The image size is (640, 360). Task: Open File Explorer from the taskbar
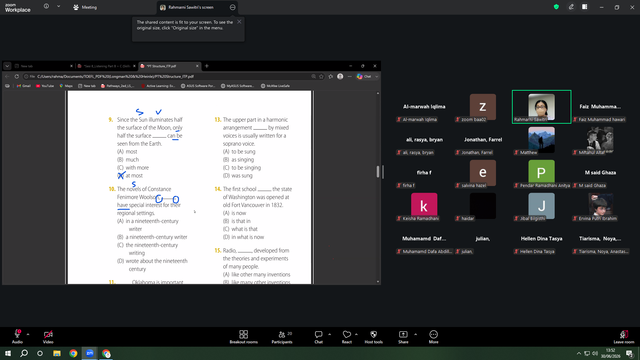(57, 353)
